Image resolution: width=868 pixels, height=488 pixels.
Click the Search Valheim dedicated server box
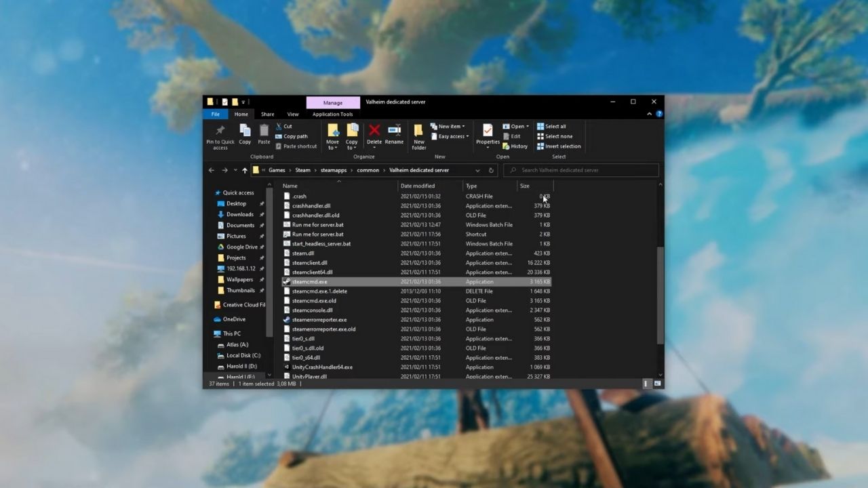580,170
